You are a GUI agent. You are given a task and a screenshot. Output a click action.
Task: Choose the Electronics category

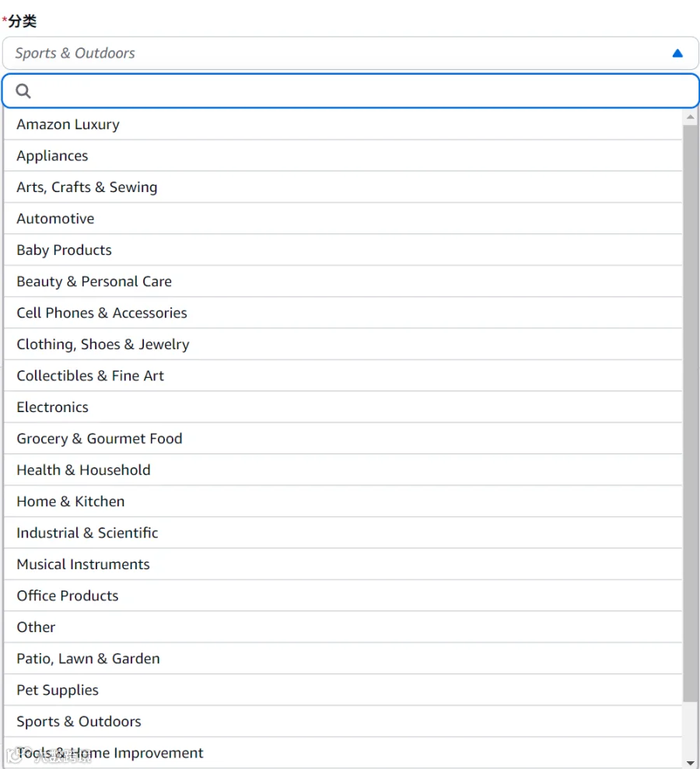click(343, 407)
